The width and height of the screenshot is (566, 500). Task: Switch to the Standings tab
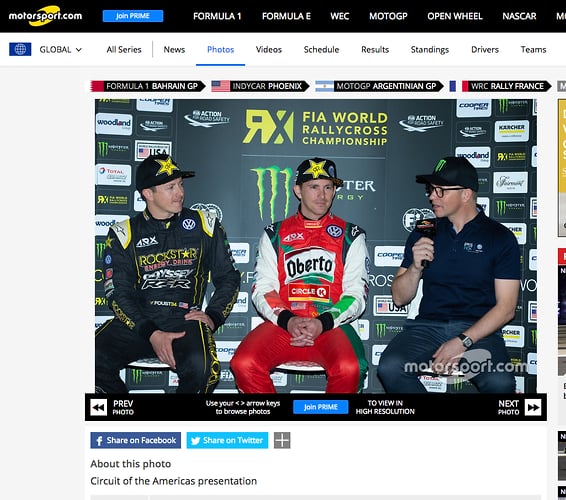point(430,49)
